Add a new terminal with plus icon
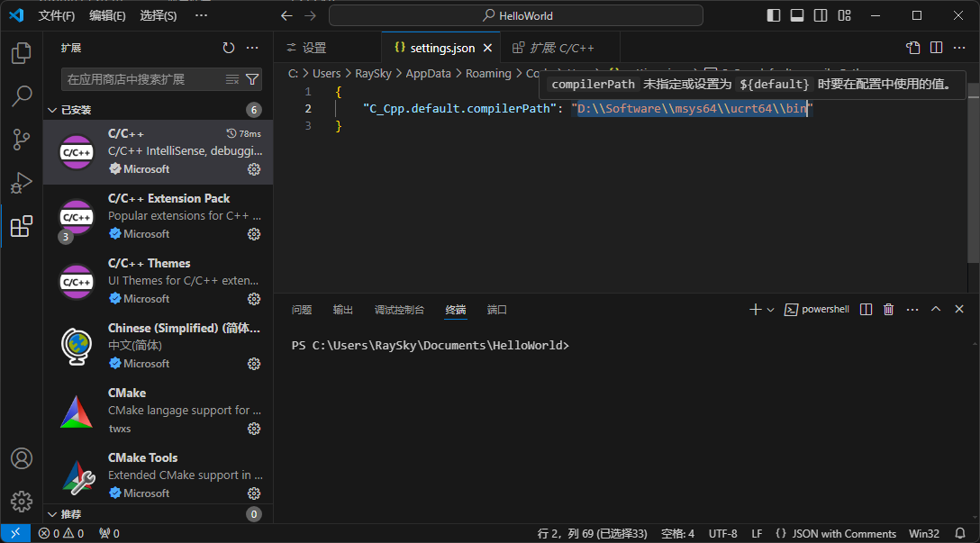 tap(755, 309)
